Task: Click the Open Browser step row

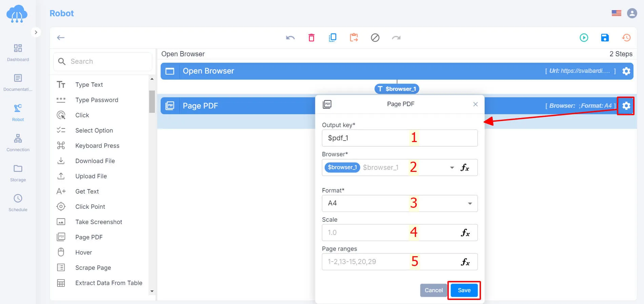Action: (397, 71)
